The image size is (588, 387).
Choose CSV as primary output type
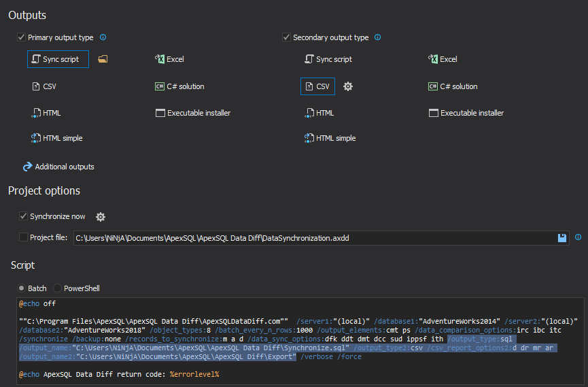pyautogui.click(x=44, y=86)
